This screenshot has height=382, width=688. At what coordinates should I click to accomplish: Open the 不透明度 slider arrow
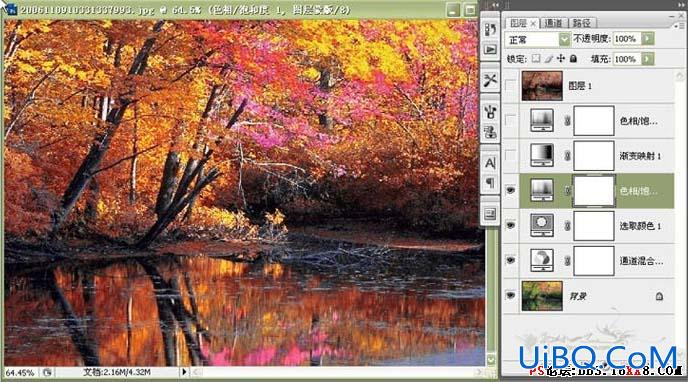click(648, 39)
